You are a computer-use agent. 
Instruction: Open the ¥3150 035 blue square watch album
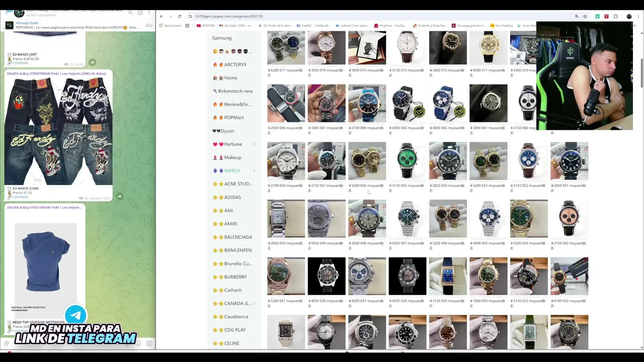click(x=448, y=277)
